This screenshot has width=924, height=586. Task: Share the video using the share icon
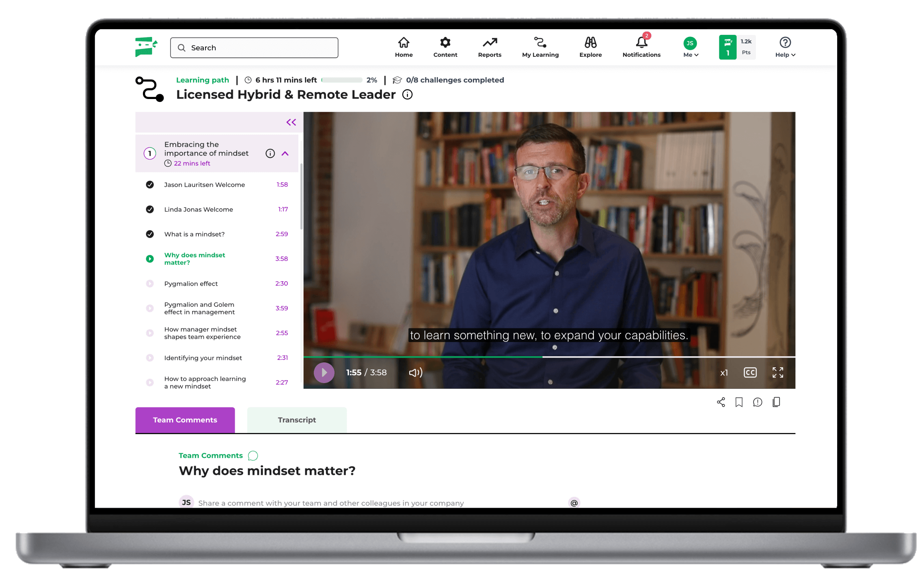point(721,402)
